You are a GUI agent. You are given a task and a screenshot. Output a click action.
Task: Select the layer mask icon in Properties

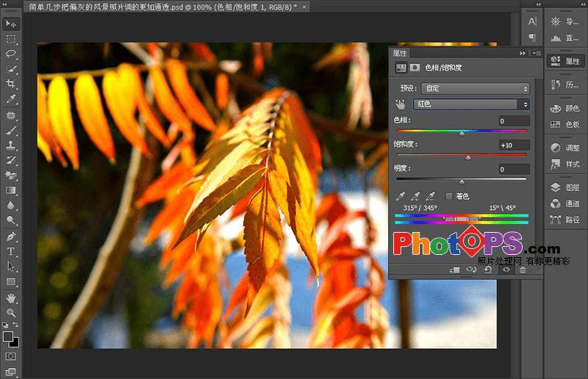[415, 68]
